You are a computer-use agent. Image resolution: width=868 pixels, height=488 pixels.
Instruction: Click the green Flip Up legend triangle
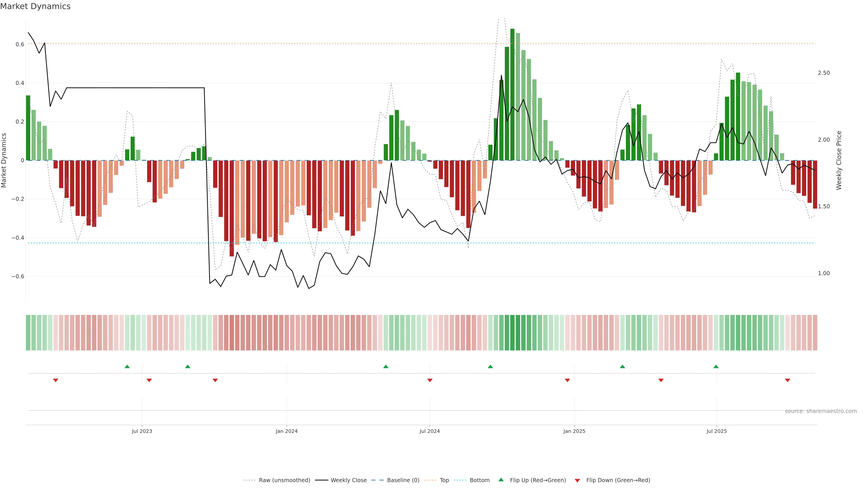tap(501, 480)
